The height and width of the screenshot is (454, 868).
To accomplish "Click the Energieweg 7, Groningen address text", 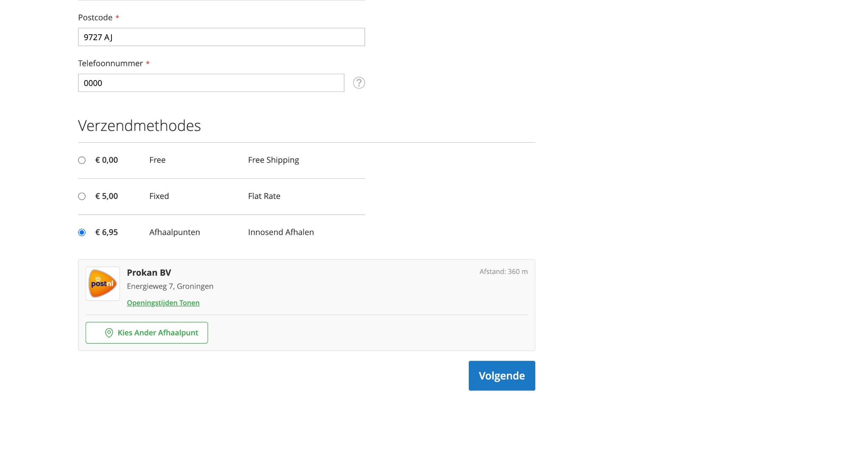I will pyautogui.click(x=170, y=286).
